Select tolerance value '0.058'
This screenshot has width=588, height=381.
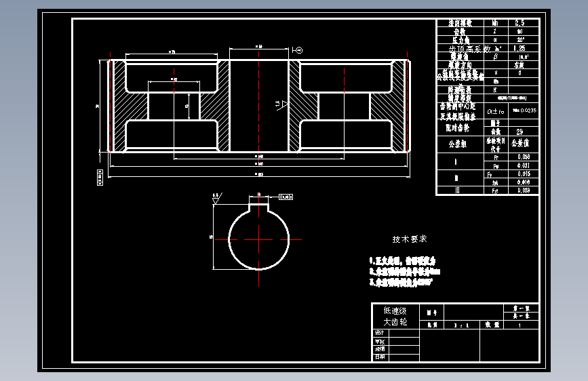pos(524,157)
